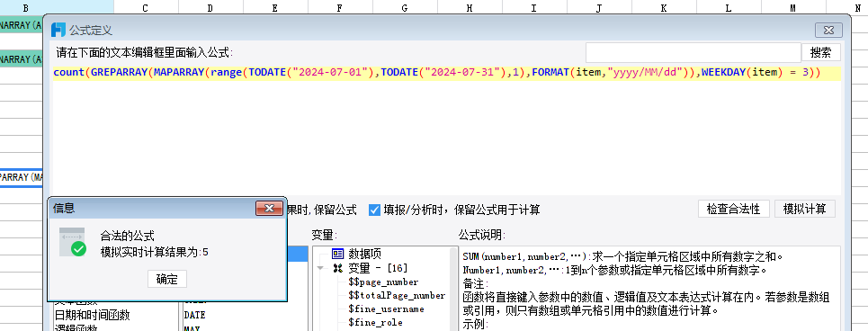Select variable $fine_role
The width and height of the screenshot is (868, 331).
click(x=375, y=322)
